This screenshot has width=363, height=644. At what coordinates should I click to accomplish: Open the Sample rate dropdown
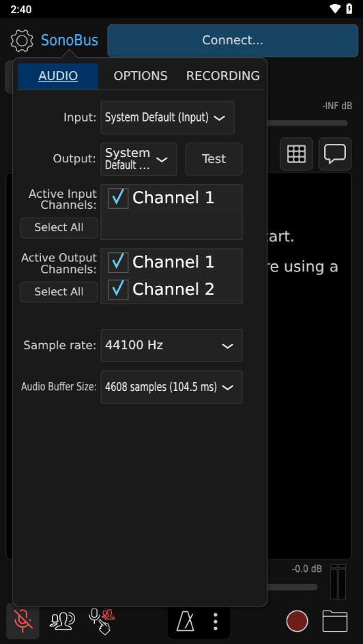tap(172, 345)
